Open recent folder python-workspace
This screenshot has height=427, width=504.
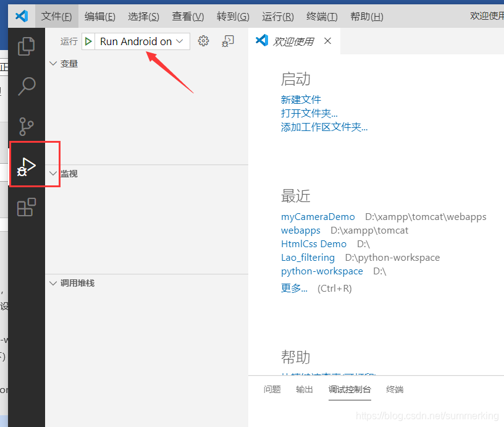pos(322,271)
